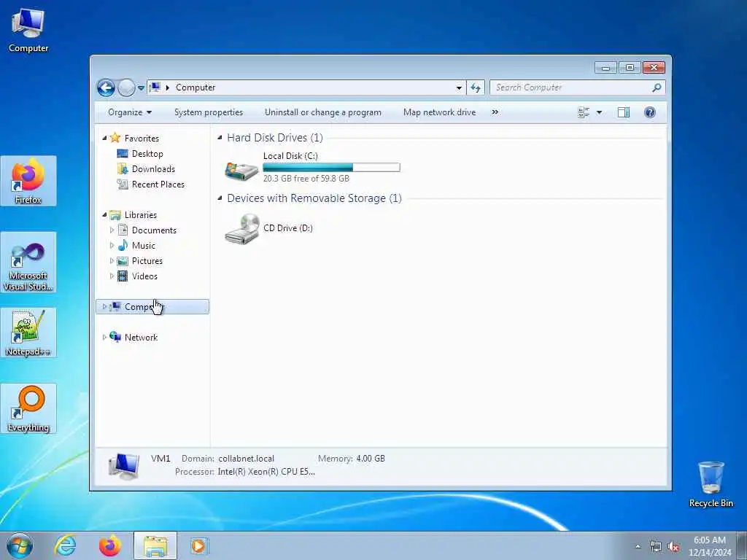Select Recent Places under Favorites

pos(158,184)
